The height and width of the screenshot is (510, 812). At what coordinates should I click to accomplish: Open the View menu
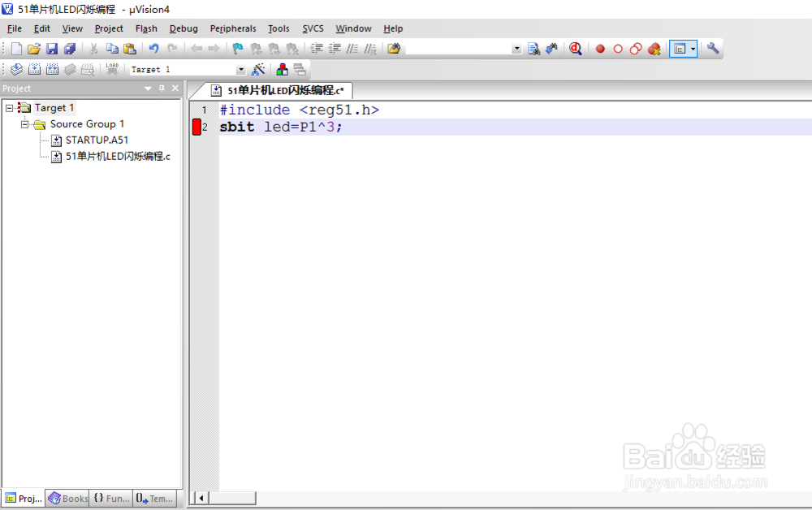point(72,28)
